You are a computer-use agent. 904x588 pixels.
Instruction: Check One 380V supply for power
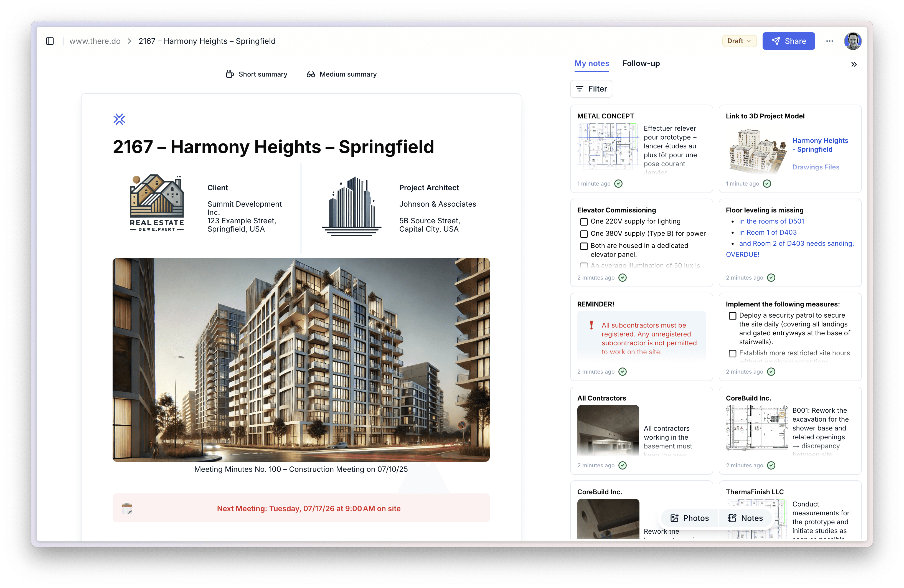pyautogui.click(x=584, y=234)
